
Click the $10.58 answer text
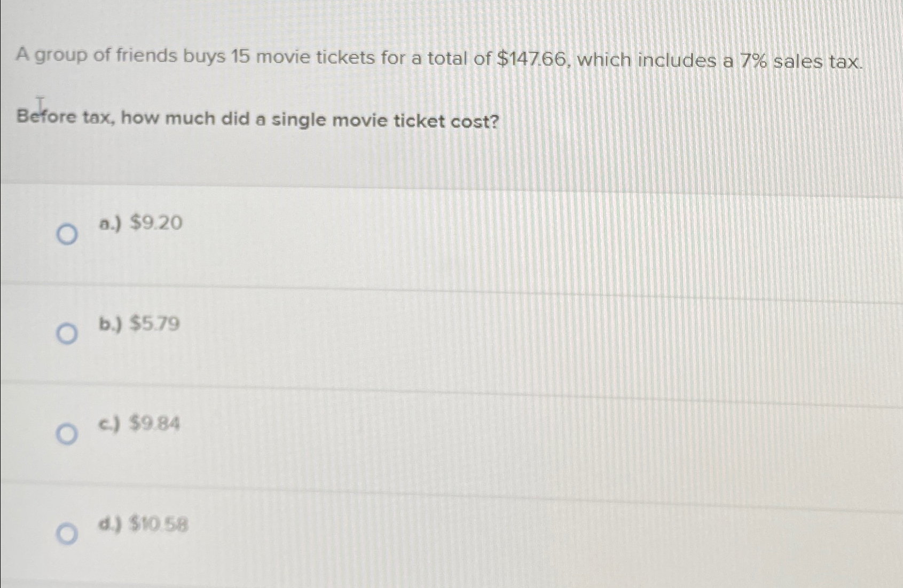[159, 525]
